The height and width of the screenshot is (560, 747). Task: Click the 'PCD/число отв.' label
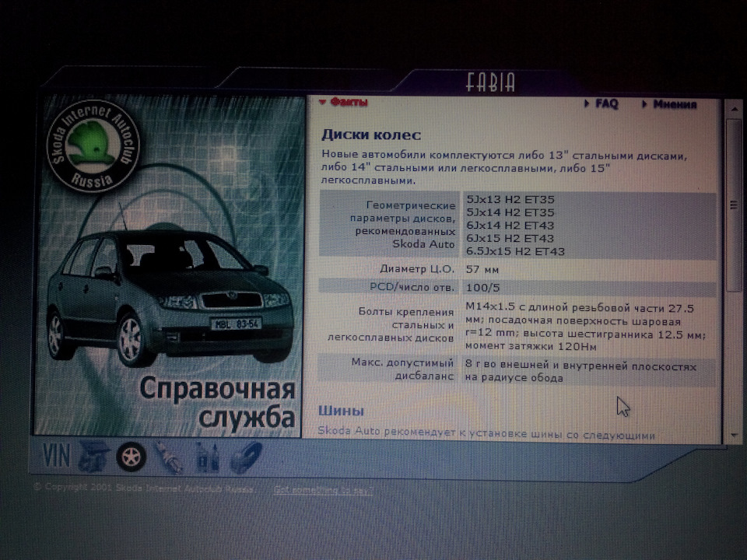(x=412, y=287)
